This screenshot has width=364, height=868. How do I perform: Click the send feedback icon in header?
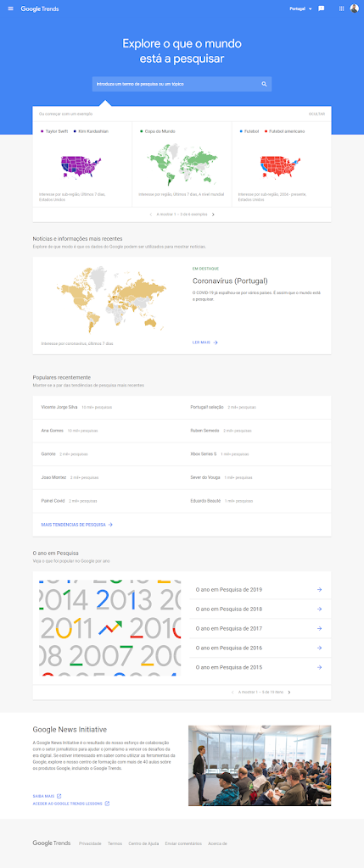322,8
